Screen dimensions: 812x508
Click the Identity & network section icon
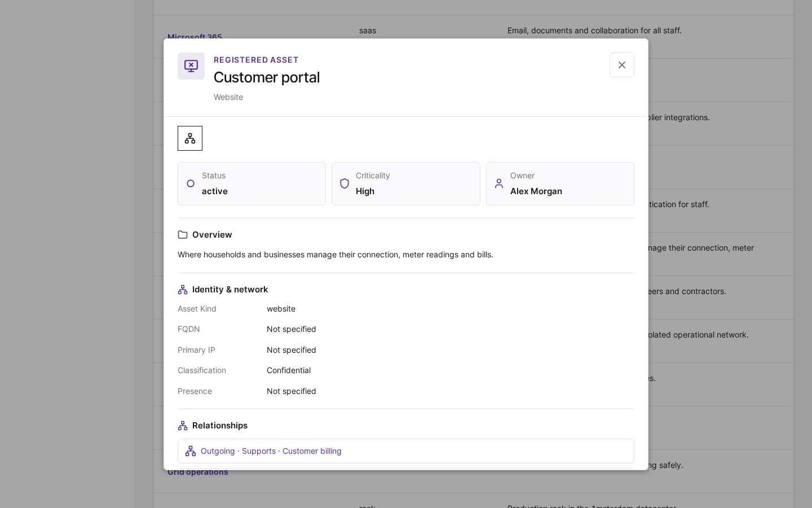point(183,290)
